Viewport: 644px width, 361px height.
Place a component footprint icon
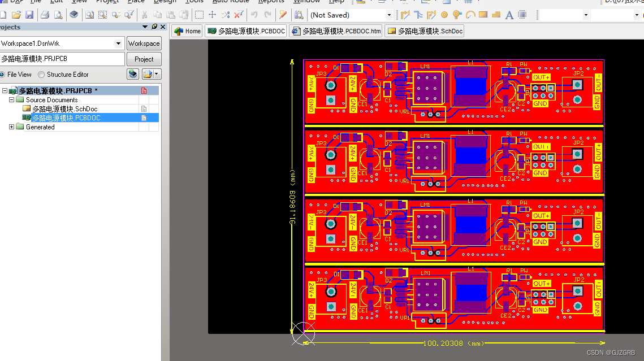tap(522, 15)
